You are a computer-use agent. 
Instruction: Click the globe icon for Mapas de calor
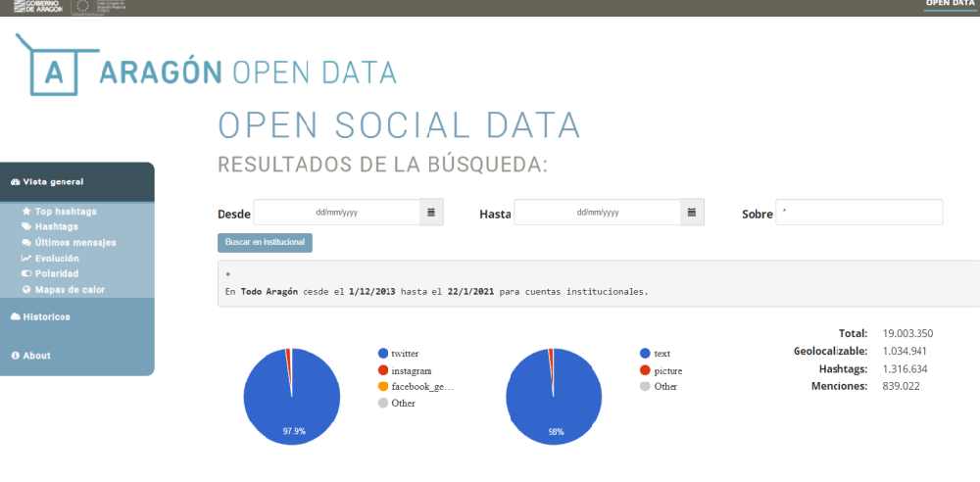click(26, 289)
